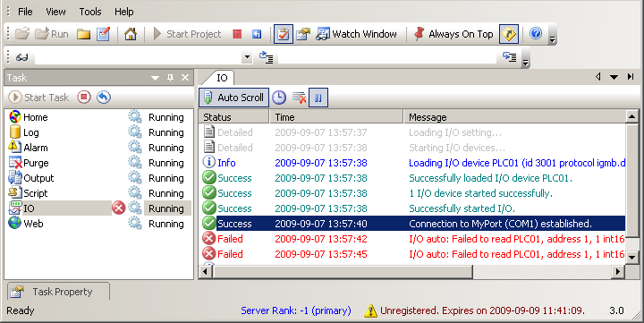Image resolution: width=644 pixels, height=323 pixels.
Task: Click the second watch input field
Action: click(x=387, y=57)
